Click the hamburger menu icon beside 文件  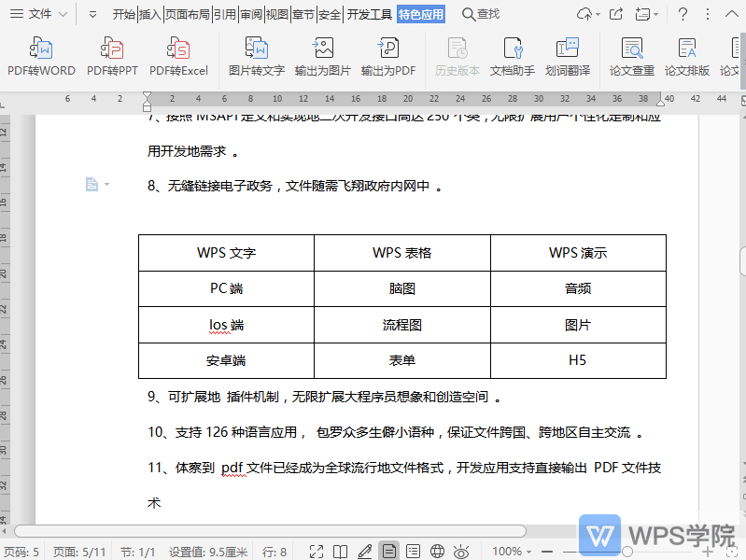pos(17,14)
